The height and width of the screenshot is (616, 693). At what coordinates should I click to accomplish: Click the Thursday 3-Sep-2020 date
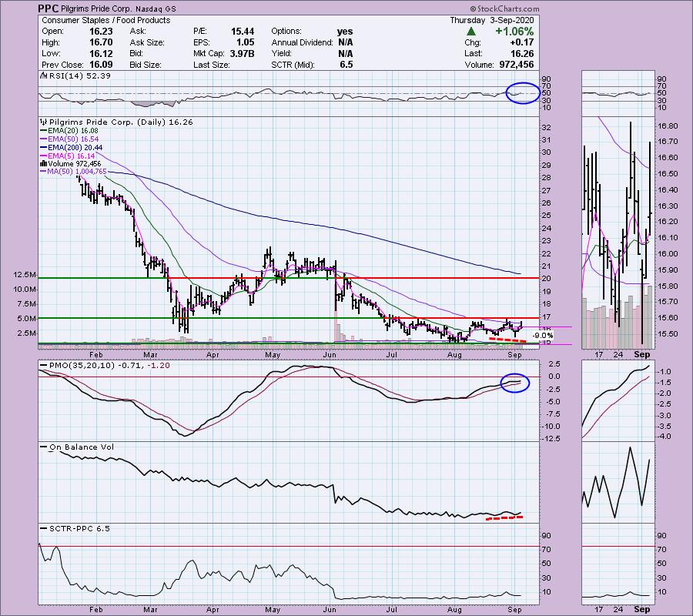coord(492,20)
